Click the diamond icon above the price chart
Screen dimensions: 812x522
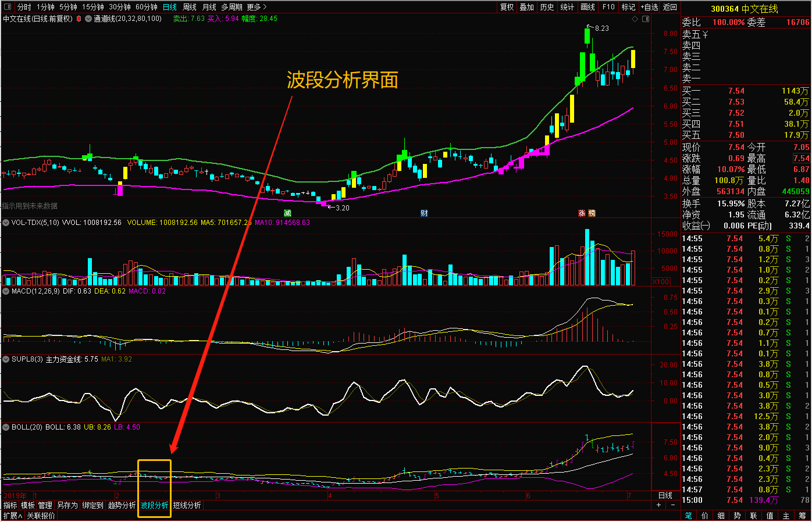pyautogui.click(x=635, y=19)
